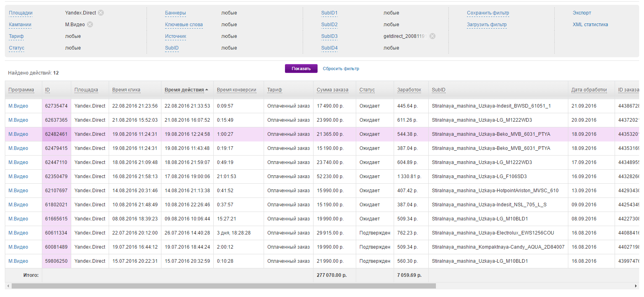Open М.Видео link in row 61802021
The width and height of the screenshot is (644, 297).
pyautogui.click(x=19, y=205)
